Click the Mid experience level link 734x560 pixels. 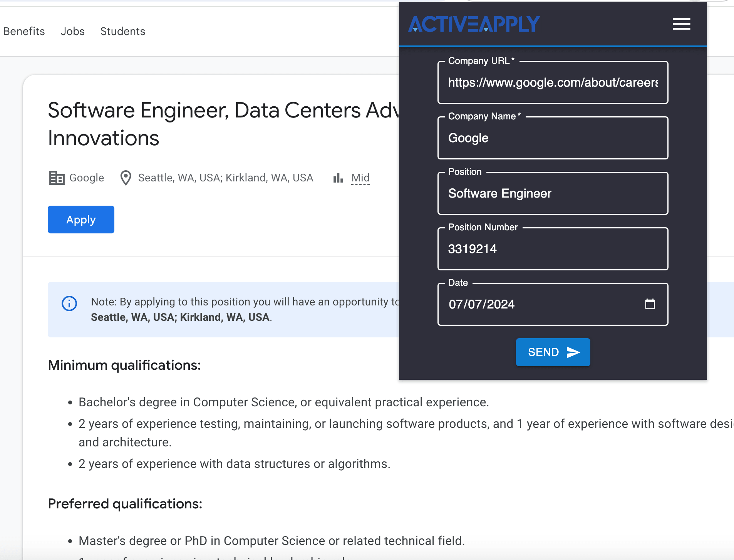[x=360, y=178]
